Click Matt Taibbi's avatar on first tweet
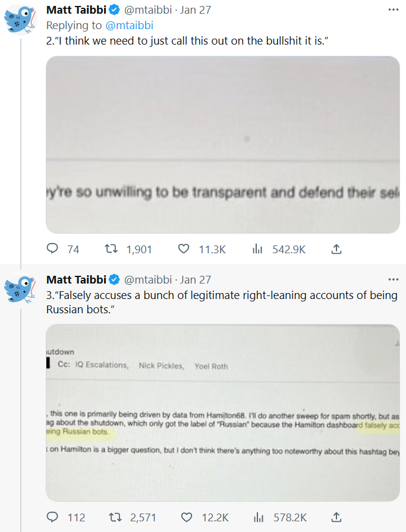This screenshot has height=532, width=406. coord(21,18)
